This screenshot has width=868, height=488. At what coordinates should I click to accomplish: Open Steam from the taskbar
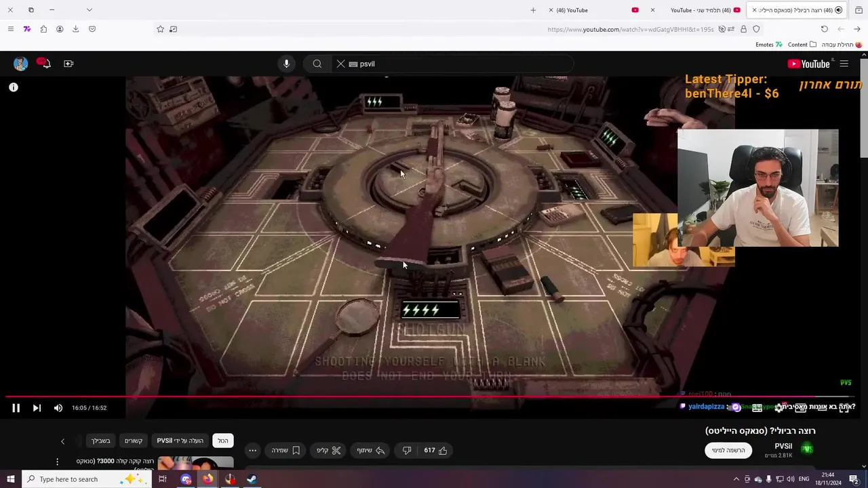[x=252, y=479]
